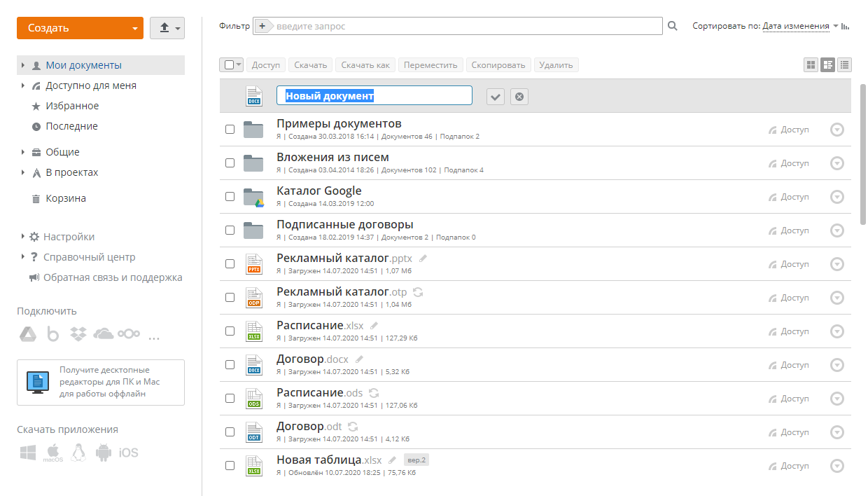Edit Рекламный каталог.pptx with pencil icon
This screenshot has width=868, height=496.
point(422,259)
